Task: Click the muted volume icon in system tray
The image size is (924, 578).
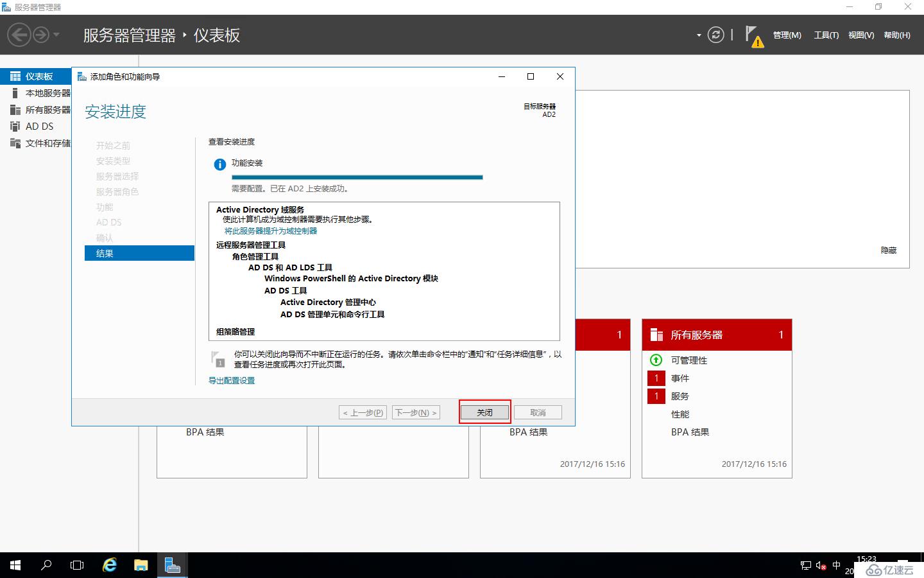Action: click(x=821, y=565)
